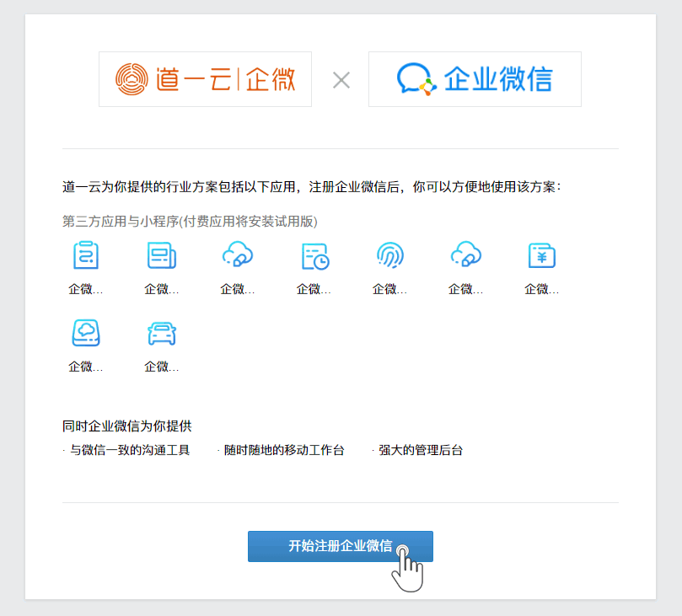This screenshot has width=682, height=616.
Task: Click the second cloud 企微 app in top row
Action: click(465, 255)
